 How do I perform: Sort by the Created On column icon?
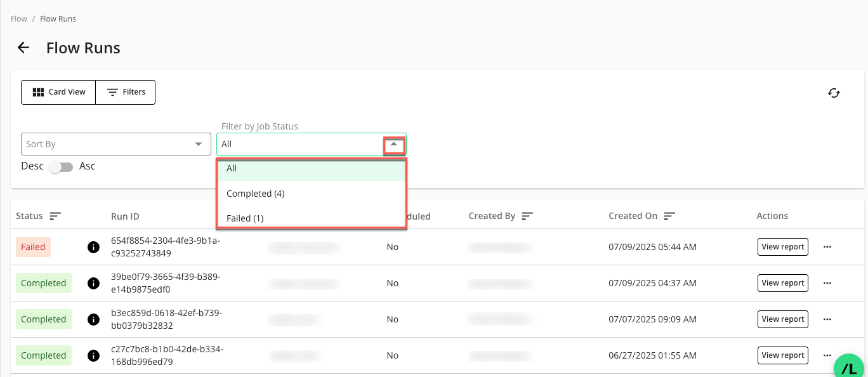point(669,216)
